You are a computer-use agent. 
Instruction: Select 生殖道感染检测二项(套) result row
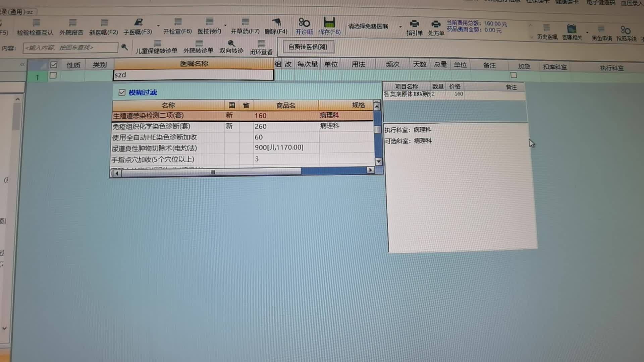coord(243,116)
